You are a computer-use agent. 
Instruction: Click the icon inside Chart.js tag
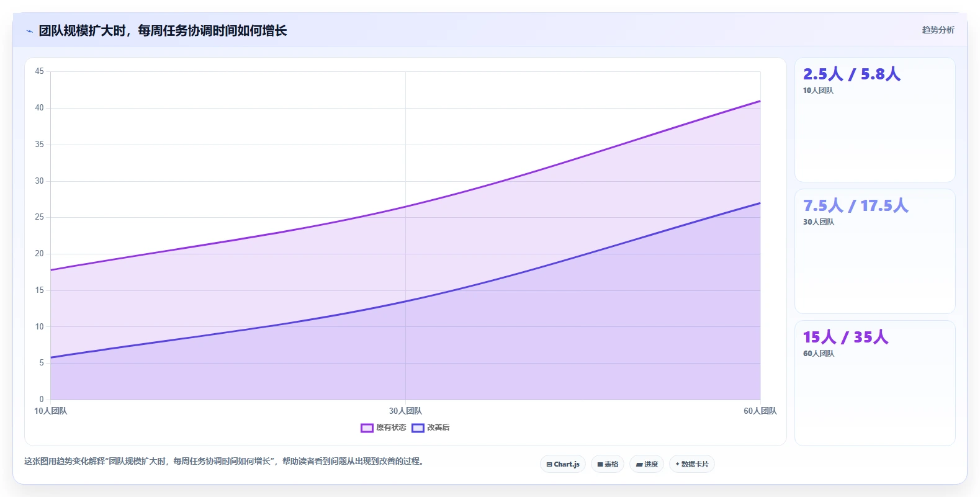point(549,464)
